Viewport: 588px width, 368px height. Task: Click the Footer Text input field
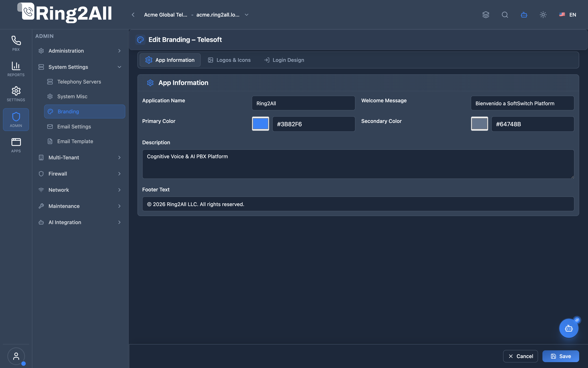tap(358, 204)
